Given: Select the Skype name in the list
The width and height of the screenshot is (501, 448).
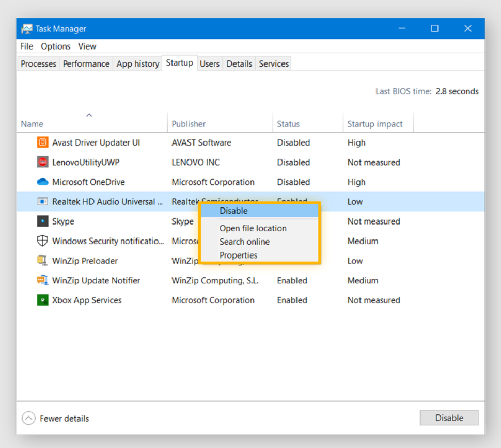Looking at the screenshot, I should point(63,221).
